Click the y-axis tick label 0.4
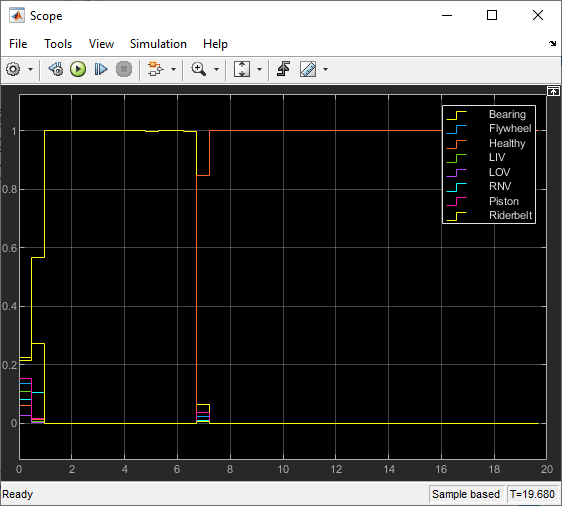 pyautogui.click(x=9, y=306)
